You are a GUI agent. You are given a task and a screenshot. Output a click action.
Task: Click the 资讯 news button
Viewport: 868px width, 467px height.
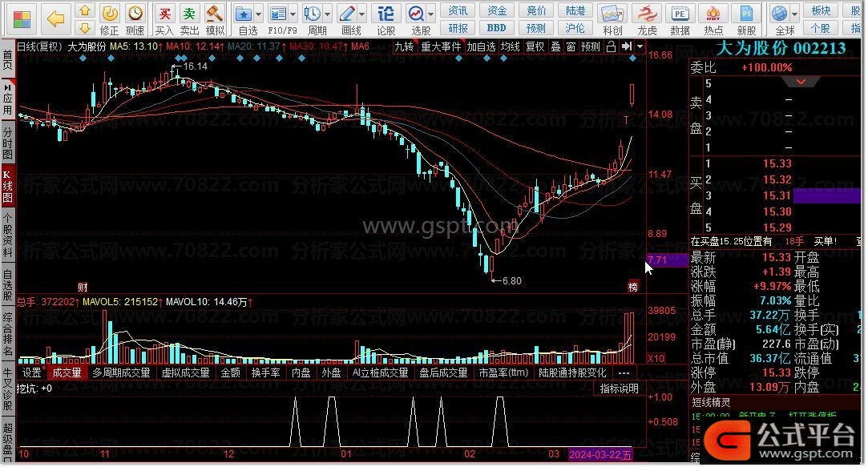(x=458, y=10)
